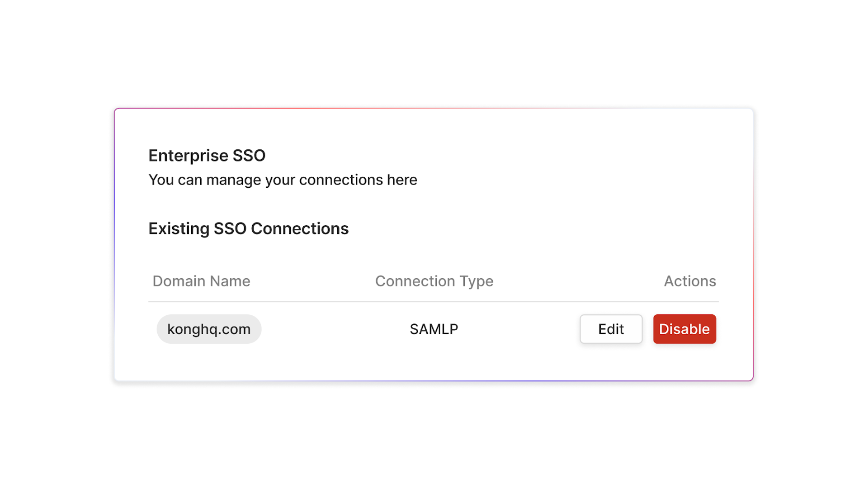Select the manage connections description text
Image resolution: width=868 pixels, height=489 pixels.
(x=283, y=180)
